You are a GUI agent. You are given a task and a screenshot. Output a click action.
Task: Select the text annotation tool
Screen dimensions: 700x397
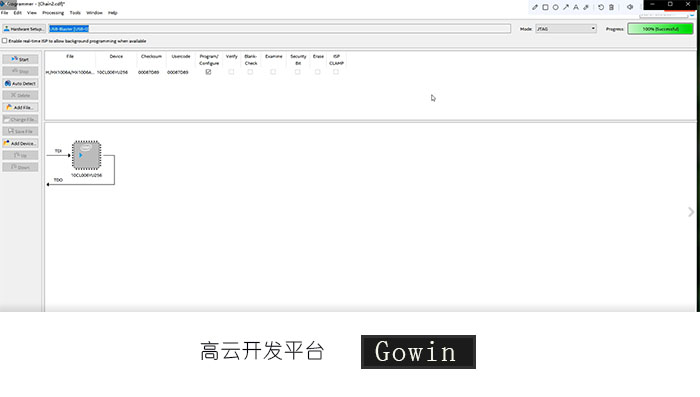[x=576, y=7]
